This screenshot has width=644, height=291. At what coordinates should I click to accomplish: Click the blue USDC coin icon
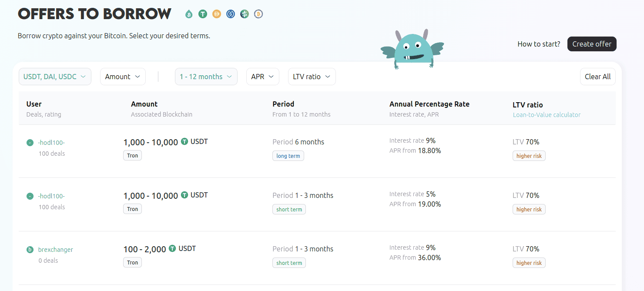pyautogui.click(x=231, y=14)
